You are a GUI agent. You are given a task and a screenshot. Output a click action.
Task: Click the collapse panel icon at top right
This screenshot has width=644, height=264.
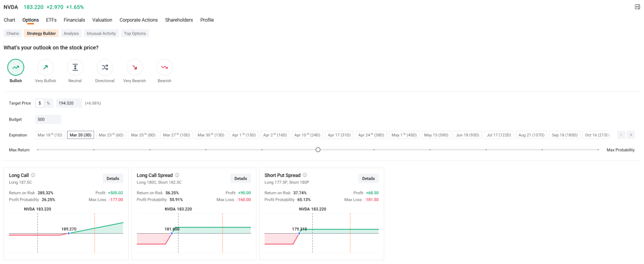click(x=637, y=7)
